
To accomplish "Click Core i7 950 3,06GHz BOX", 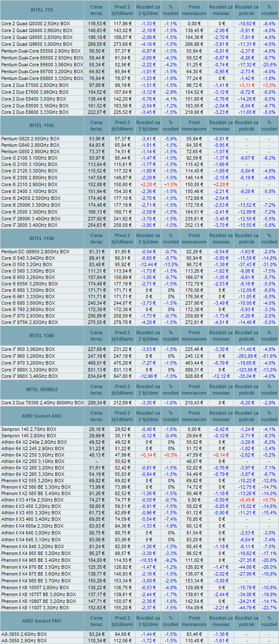I will coord(28,349).
